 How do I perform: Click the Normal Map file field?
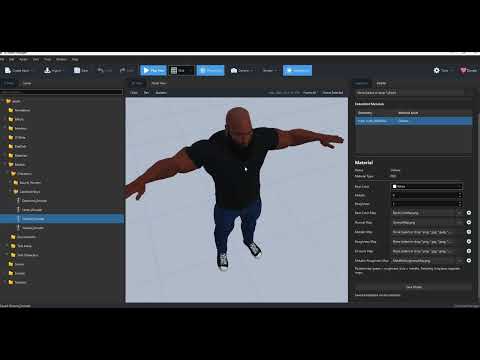(x=424, y=222)
